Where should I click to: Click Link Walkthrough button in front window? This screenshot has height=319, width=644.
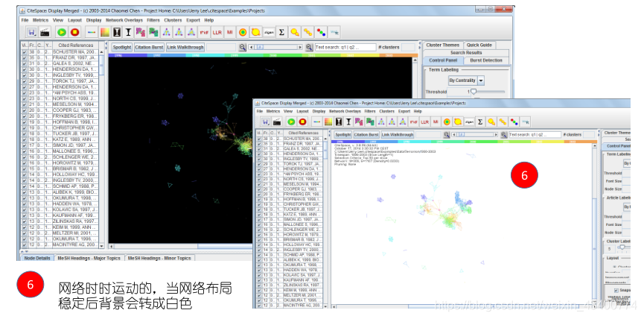coord(397,134)
